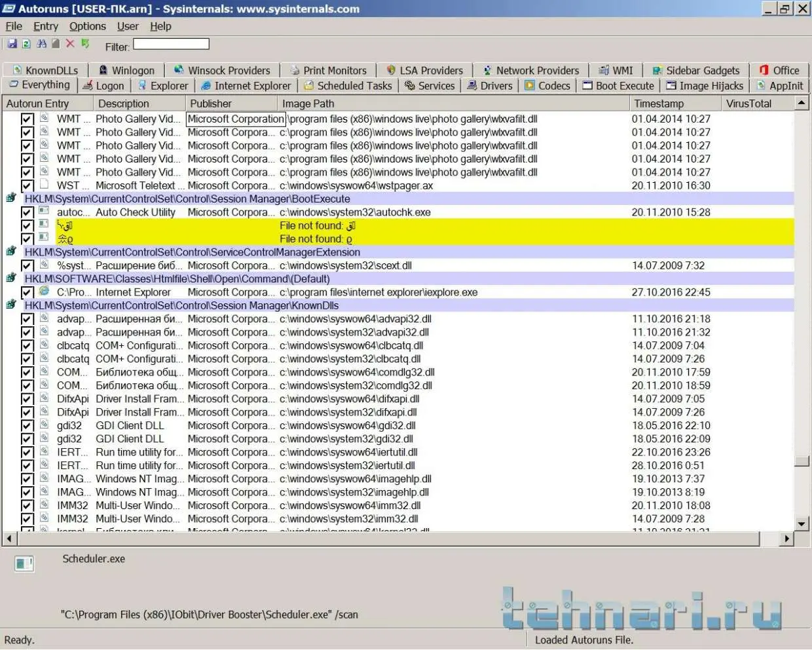The width and height of the screenshot is (812, 650).
Task: Sort by the Autorun Entry column
Action: click(47, 104)
